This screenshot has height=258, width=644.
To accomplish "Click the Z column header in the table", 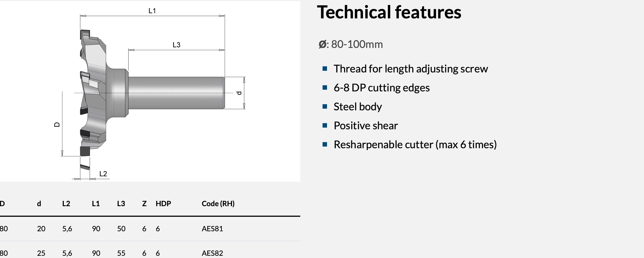I will 144,204.
